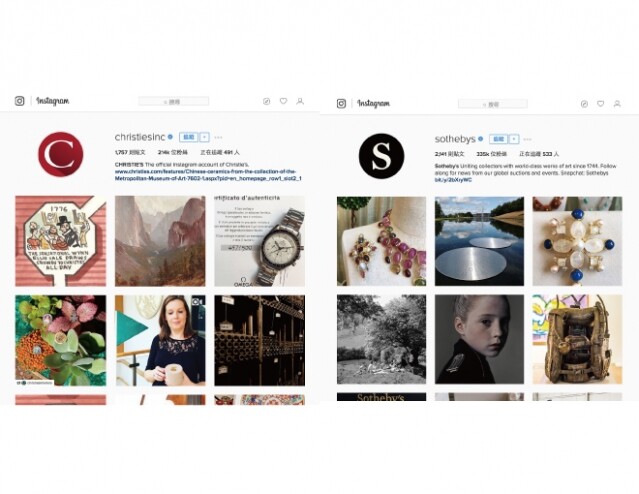The width and height of the screenshot is (639, 494).
Task: Open the heart activity icon on Sotheby's page
Action: pos(600,104)
